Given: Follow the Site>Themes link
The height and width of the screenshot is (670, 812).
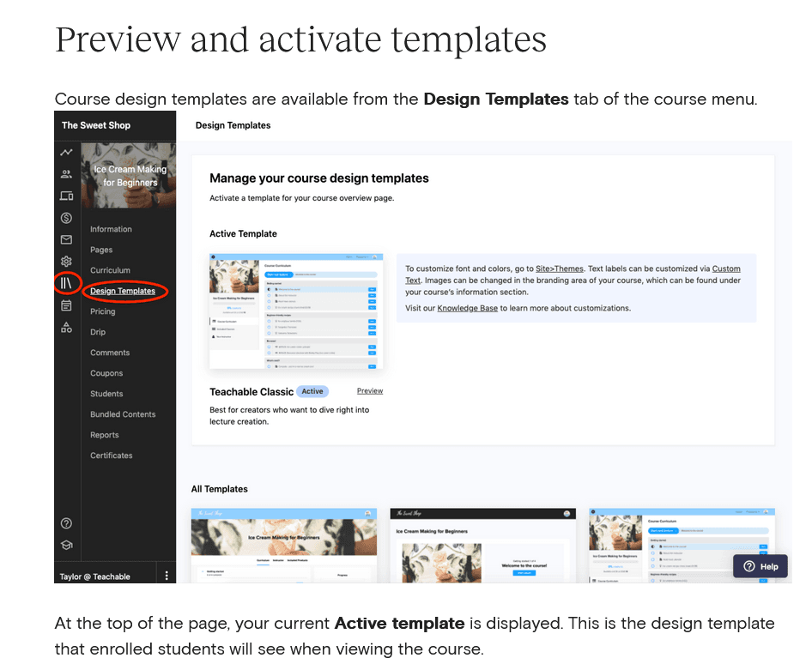Looking at the screenshot, I should click(x=559, y=269).
